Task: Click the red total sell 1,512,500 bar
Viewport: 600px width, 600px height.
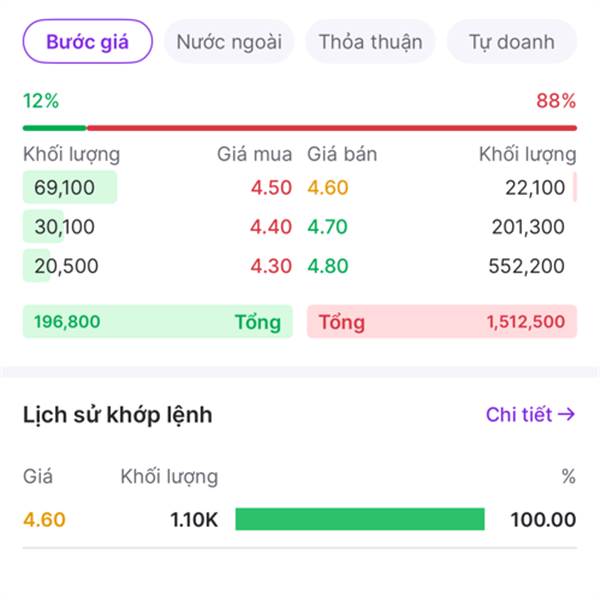Action: [441, 322]
